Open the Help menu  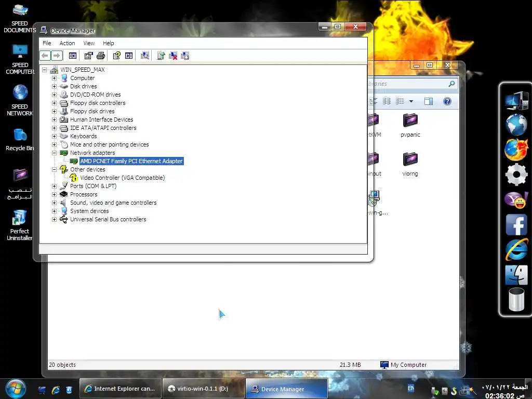(x=109, y=43)
